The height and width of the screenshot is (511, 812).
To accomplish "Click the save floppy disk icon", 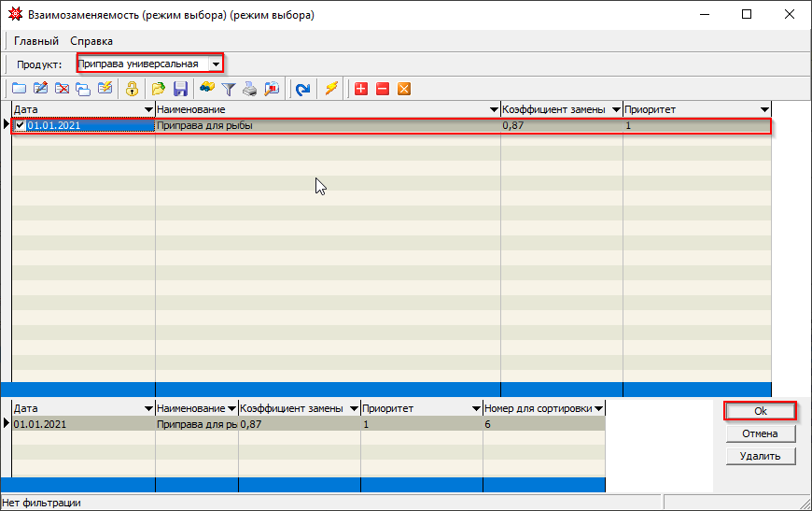I will [181, 89].
